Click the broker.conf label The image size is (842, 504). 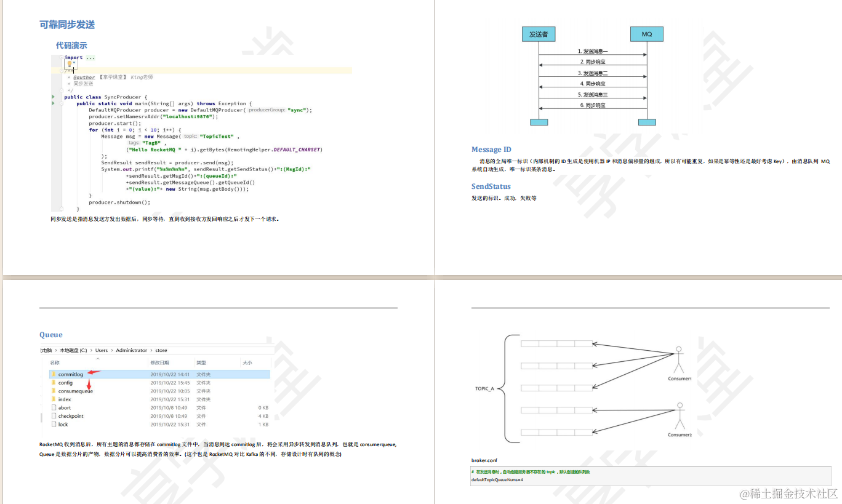[484, 460]
